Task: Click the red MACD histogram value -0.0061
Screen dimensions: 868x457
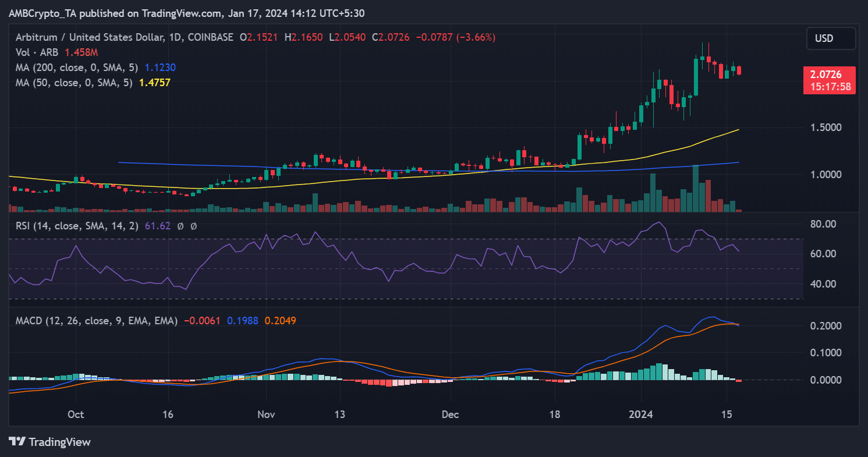Action: tap(202, 320)
